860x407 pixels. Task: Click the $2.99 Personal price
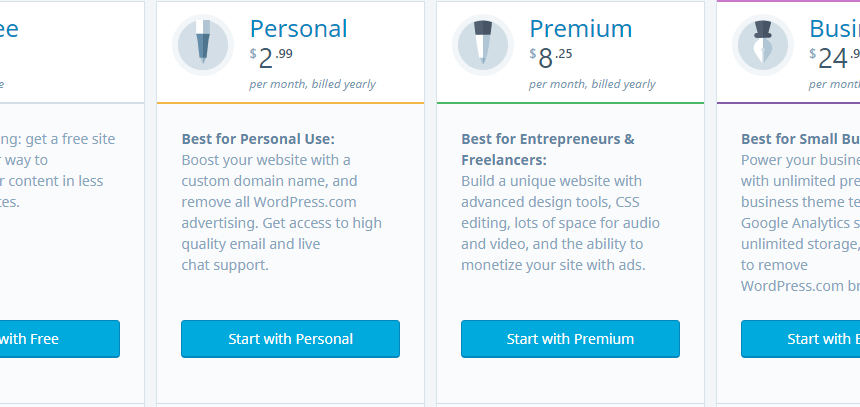click(271, 59)
